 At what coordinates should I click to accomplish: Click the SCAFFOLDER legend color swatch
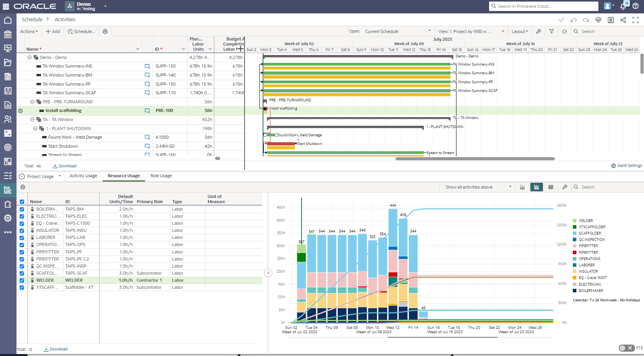(x=575, y=233)
